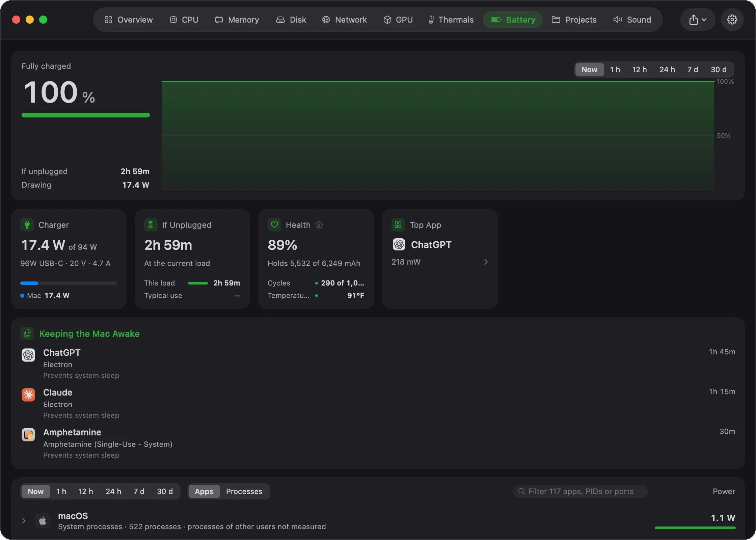The image size is (756, 540).
Task: Open the Thermals tab
Action: click(451, 20)
